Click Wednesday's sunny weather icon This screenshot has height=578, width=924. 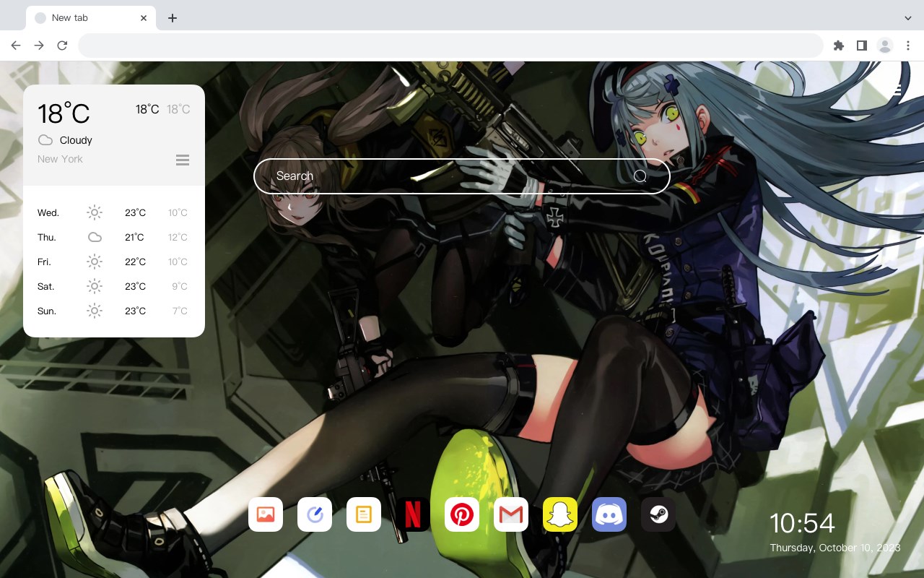[95, 212]
